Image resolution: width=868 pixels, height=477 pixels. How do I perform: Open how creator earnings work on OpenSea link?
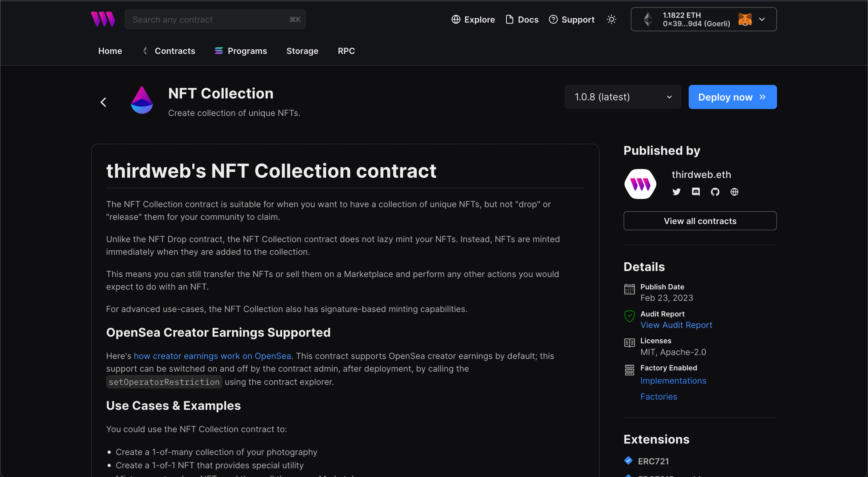212,356
